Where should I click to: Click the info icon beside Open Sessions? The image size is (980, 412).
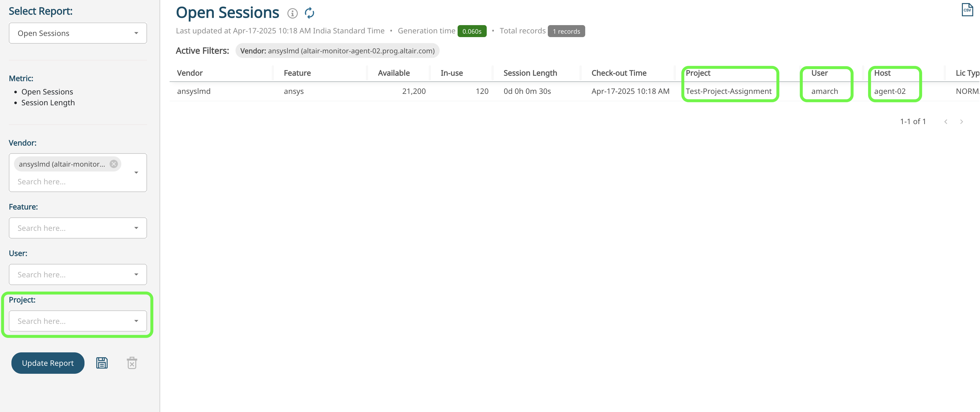coord(292,13)
